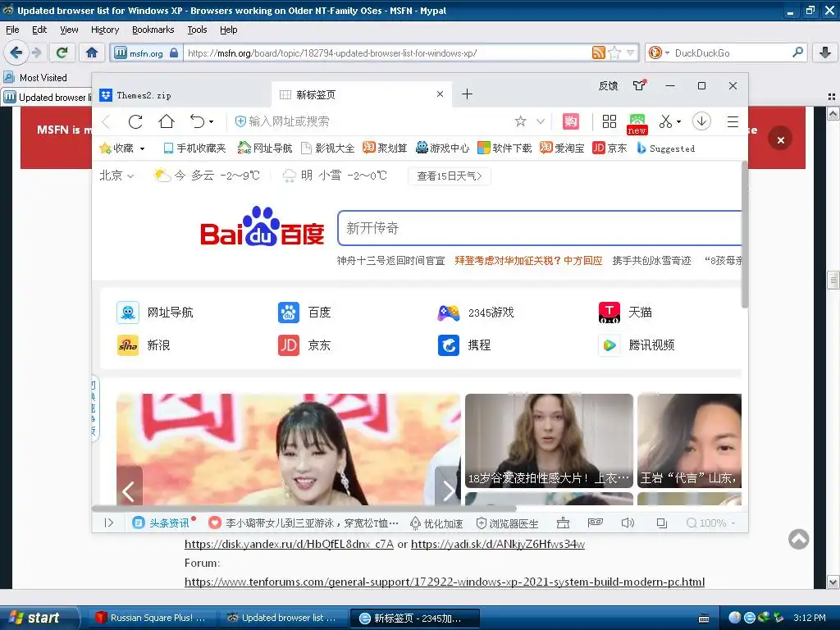Click the skin shirt icon in title bar
Screen dimensions: 840x630
point(639,85)
